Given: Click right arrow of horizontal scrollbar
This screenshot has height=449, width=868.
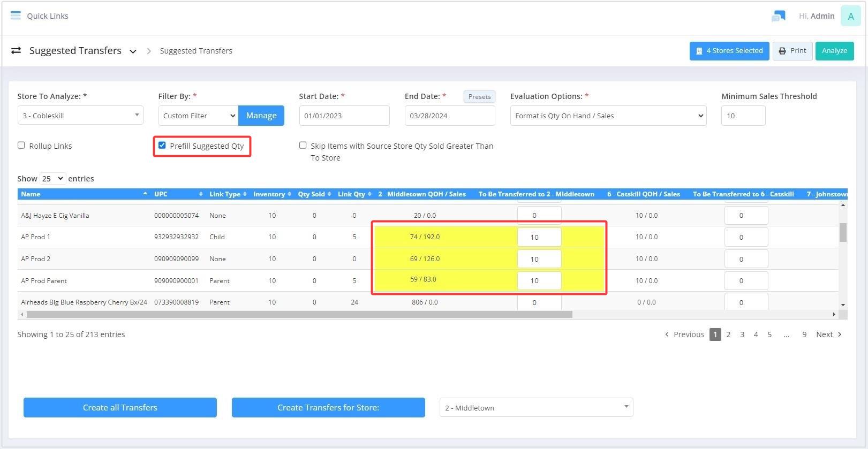Looking at the screenshot, I should pos(834,314).
